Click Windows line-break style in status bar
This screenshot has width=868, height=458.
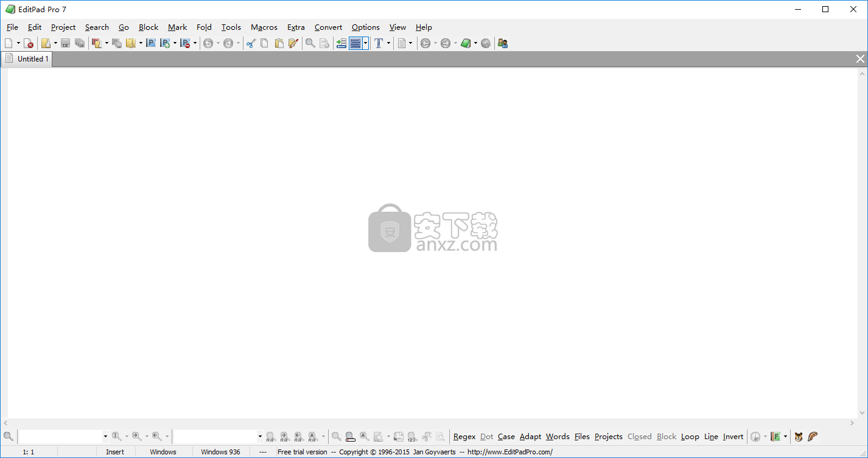coord(163,452)
